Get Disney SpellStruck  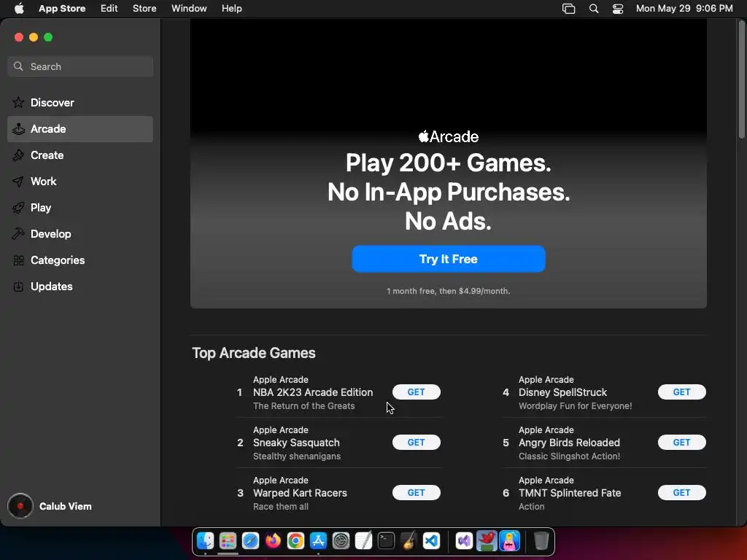(682, 392)
